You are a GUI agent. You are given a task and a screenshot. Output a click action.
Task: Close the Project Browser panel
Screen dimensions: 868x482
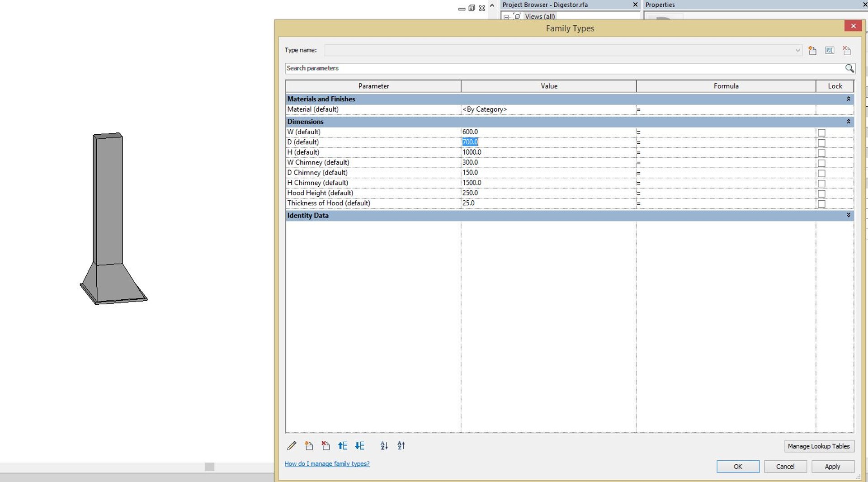click(x=635, y=5)
